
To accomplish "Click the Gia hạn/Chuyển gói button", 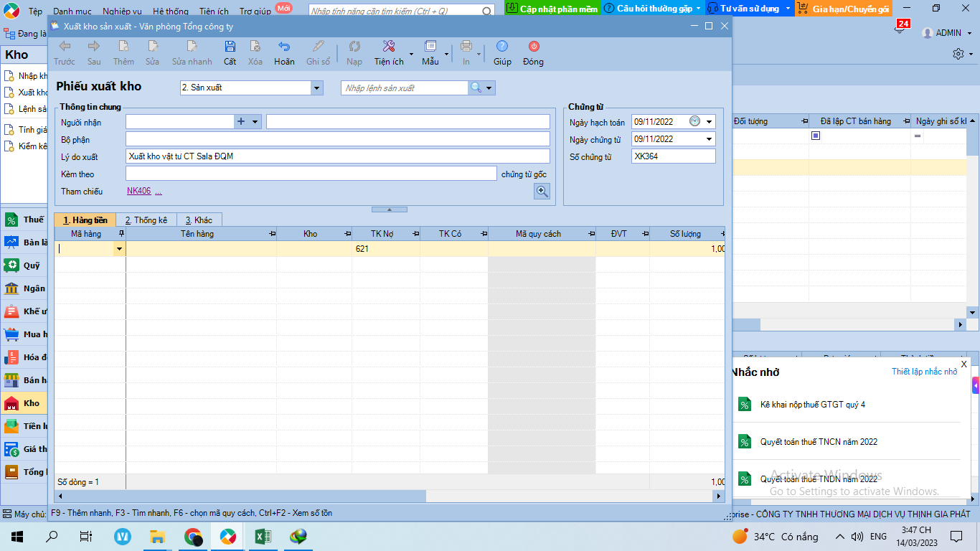I will [x=843, y=9].
